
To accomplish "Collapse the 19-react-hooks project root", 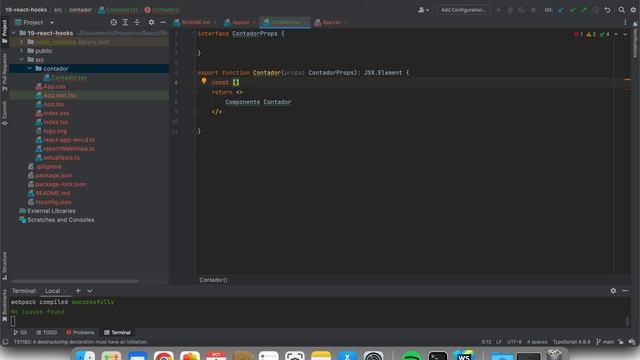I will 14,33.
